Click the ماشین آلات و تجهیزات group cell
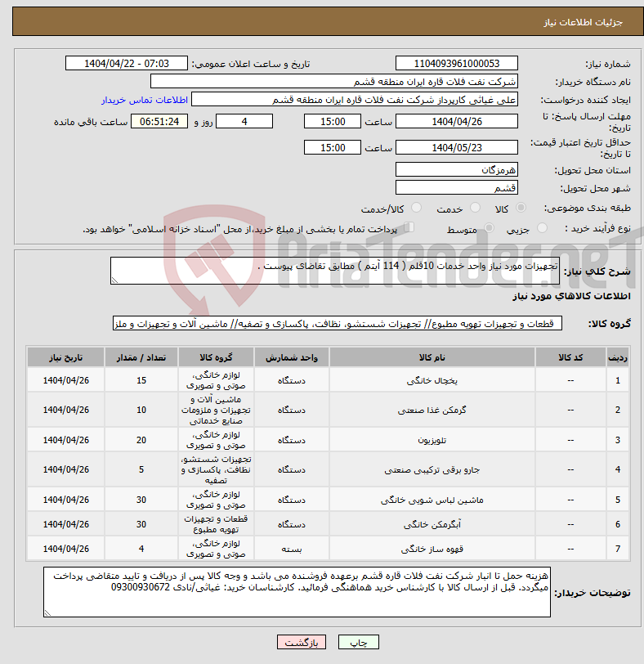This screenshot has width=644, height=664. 216,410
